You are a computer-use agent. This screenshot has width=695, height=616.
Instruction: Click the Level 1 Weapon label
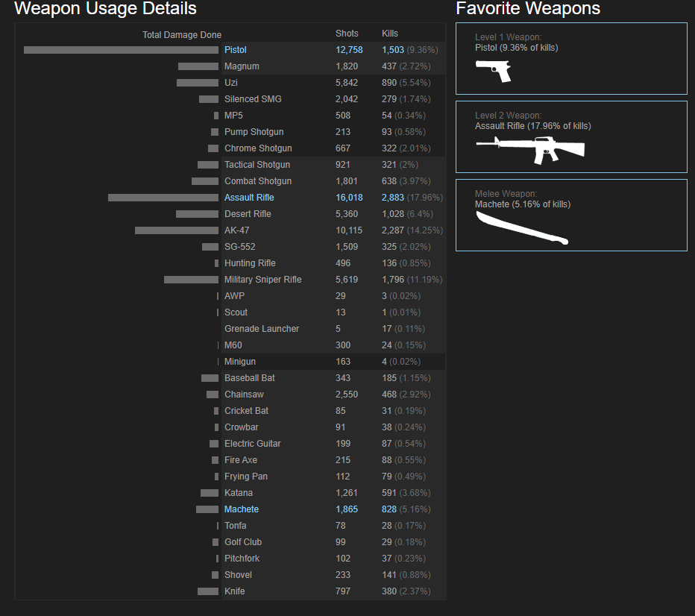(508, 37)
